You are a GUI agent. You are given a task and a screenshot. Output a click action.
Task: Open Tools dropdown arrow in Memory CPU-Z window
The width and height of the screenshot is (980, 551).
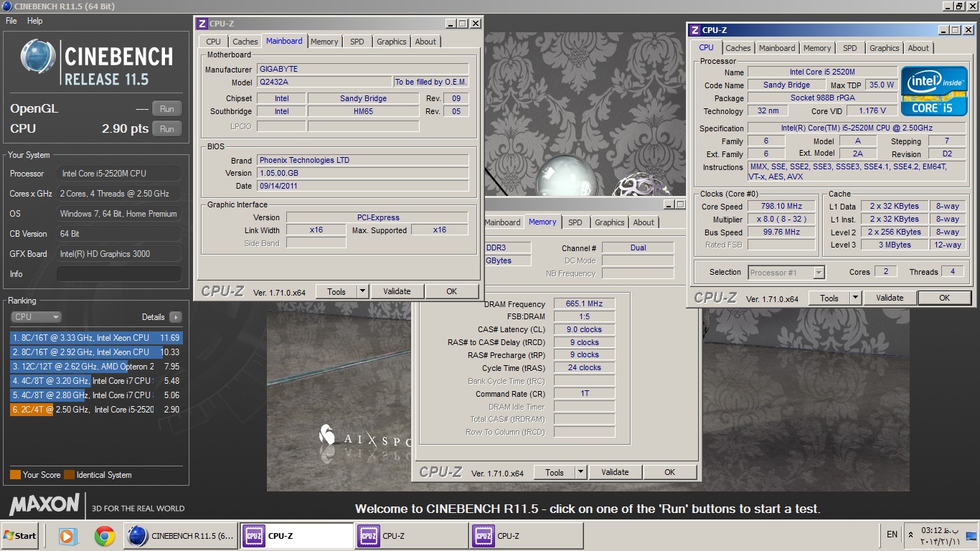tap(580, 472)
